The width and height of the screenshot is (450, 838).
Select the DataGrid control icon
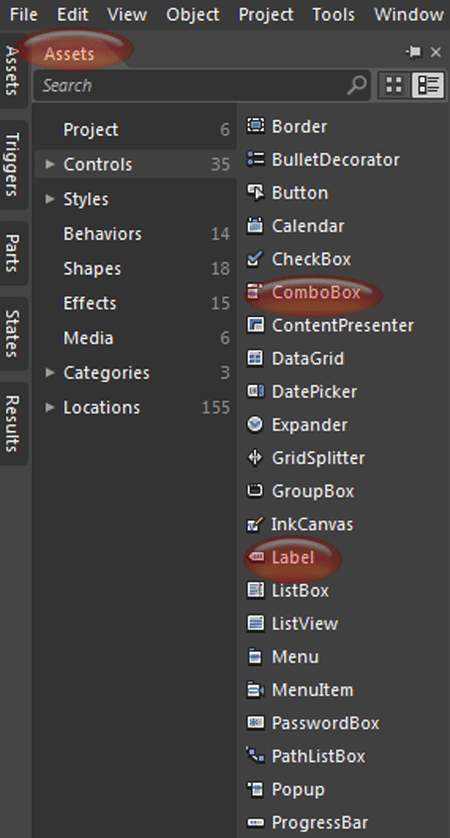[255, 358]
